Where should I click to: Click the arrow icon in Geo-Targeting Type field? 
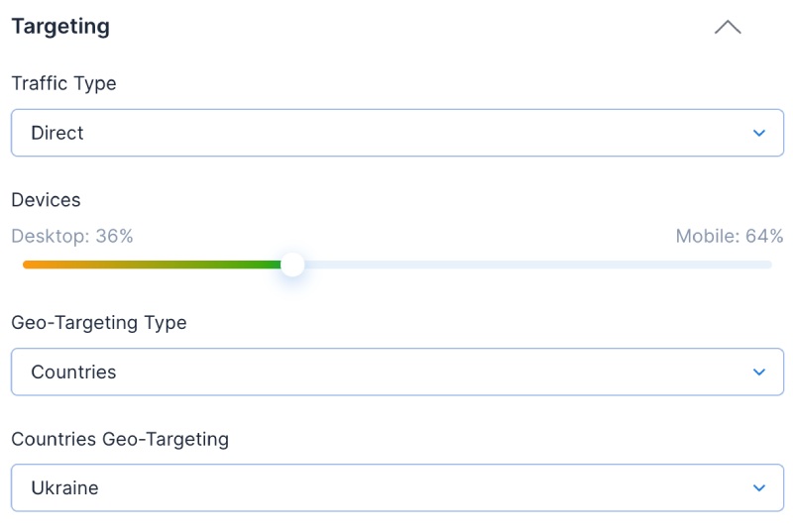[759, 372]
